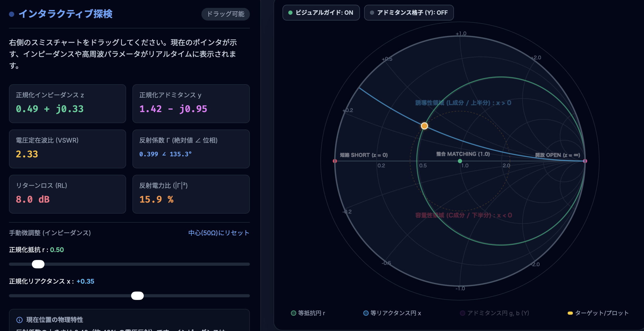Click the 開放 OPEN (z = ∞) label
644x331 pixels.
click(x=558, y=155)
